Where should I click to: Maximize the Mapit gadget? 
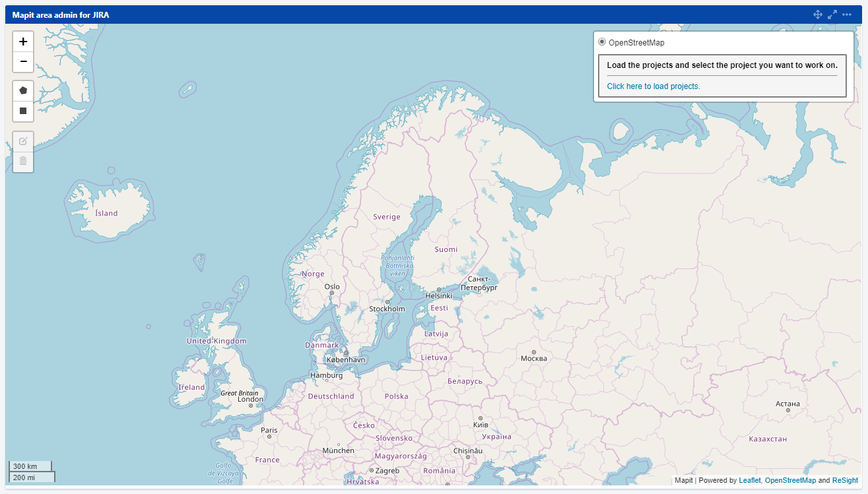832,15
